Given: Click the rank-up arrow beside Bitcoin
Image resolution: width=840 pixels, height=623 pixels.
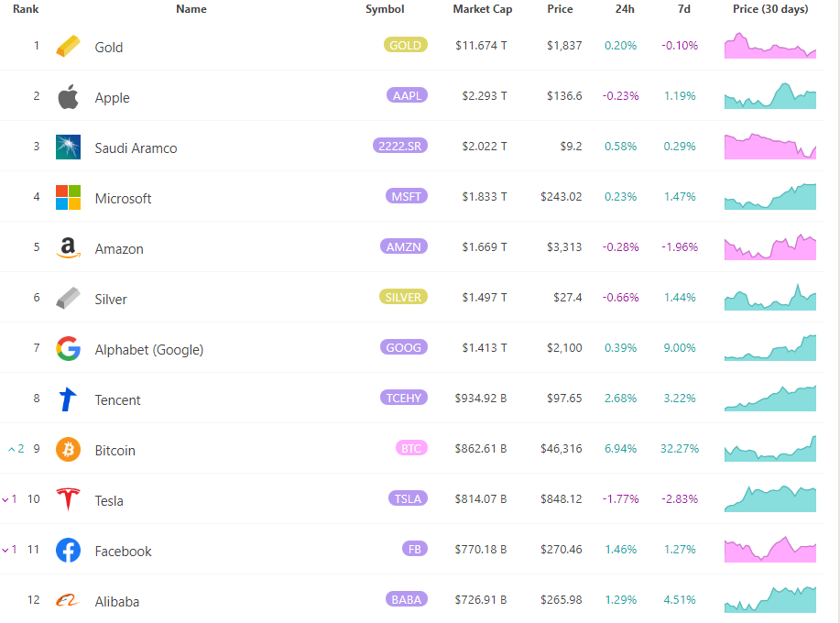Looking at the screenshot, I should coord(11,450).
